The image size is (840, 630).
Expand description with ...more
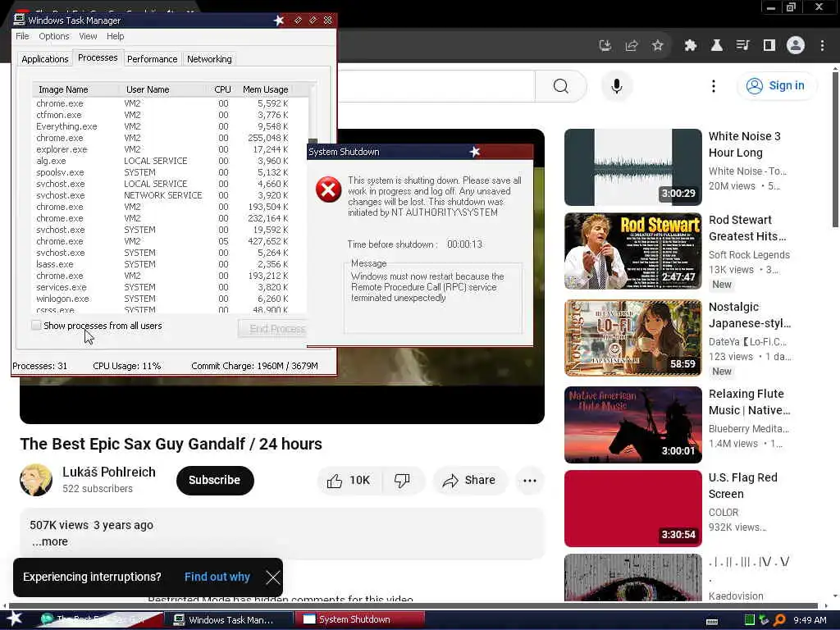pos(48,541)
